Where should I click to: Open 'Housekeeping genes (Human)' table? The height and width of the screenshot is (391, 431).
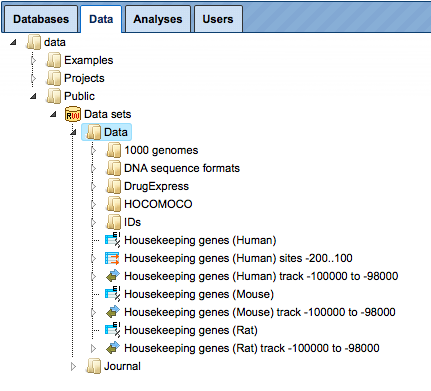pos(200,240)
